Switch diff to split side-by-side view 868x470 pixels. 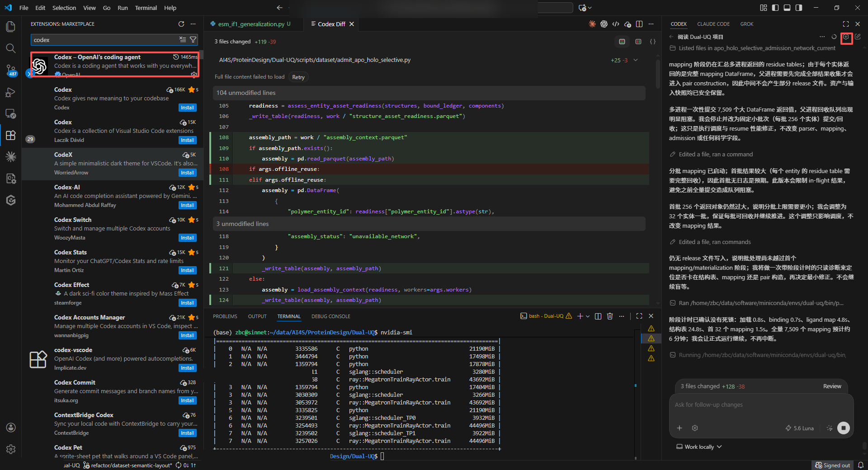638,42
